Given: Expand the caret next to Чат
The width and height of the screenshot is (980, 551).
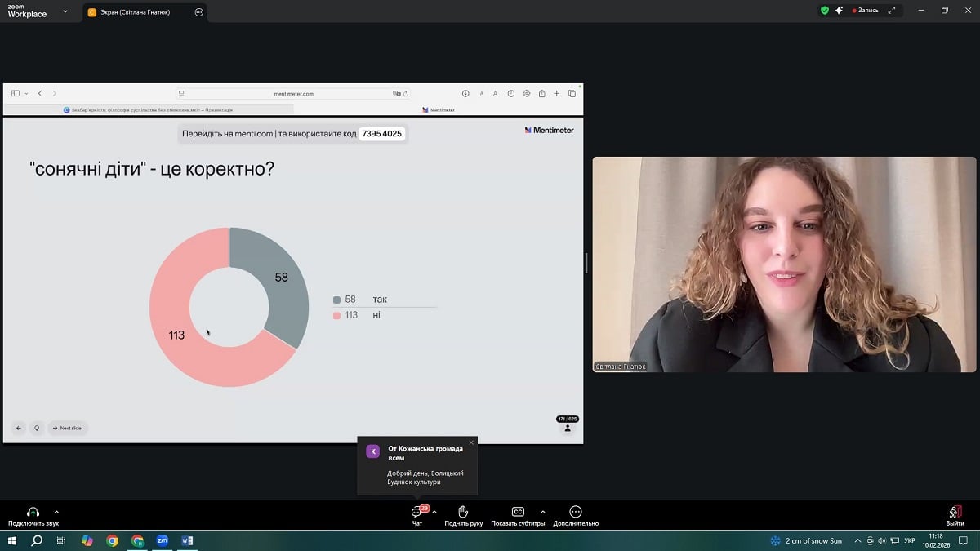Looking at the screenshot, I should click(x=434, y=512).
